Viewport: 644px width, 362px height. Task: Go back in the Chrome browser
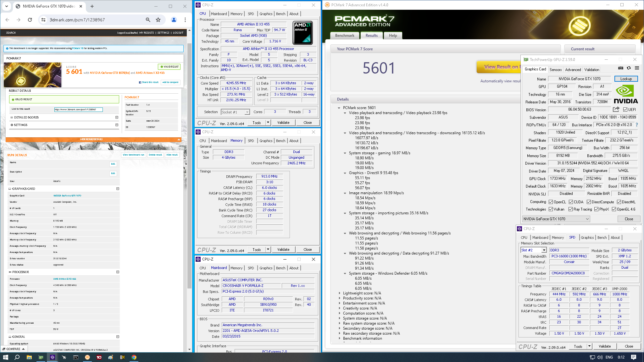(x=7, y=20)
